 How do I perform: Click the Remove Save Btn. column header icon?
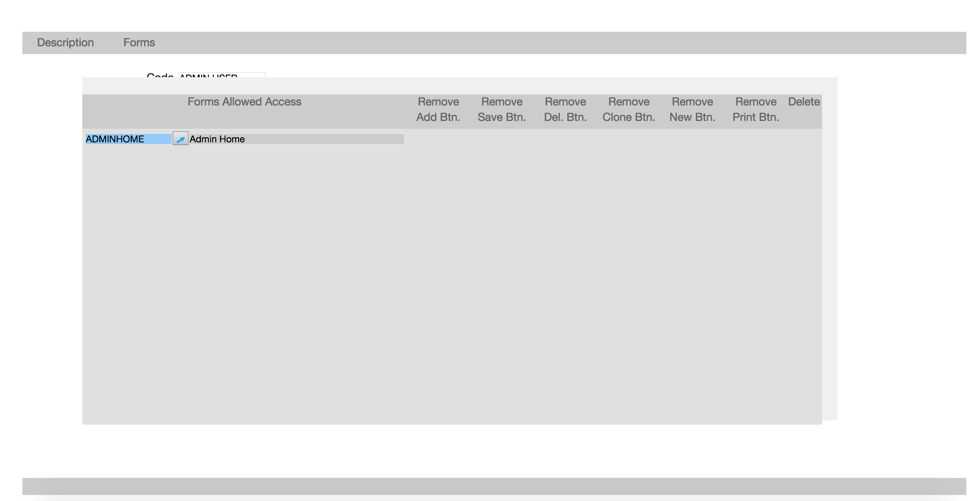pyautogui.click(x=502, y=109)
